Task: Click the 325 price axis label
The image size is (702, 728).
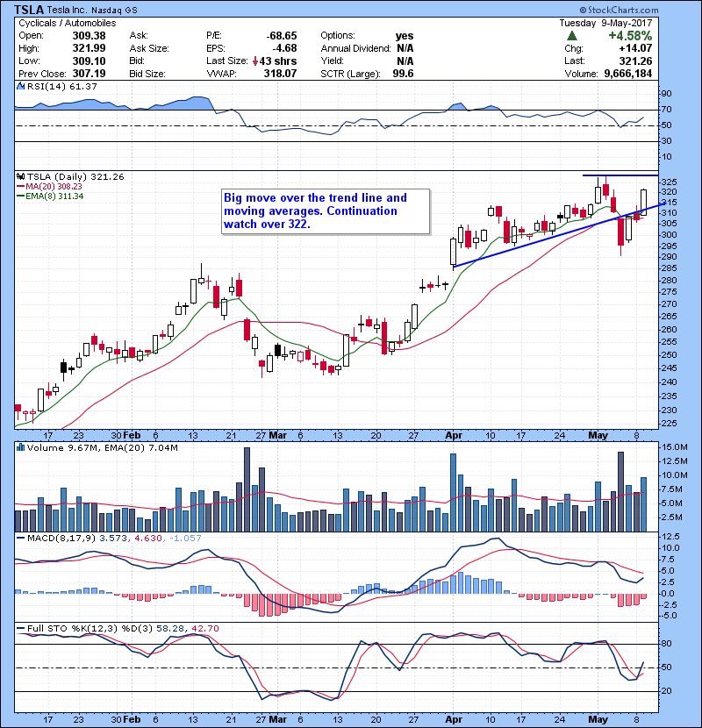Action: tap(669, 182)
